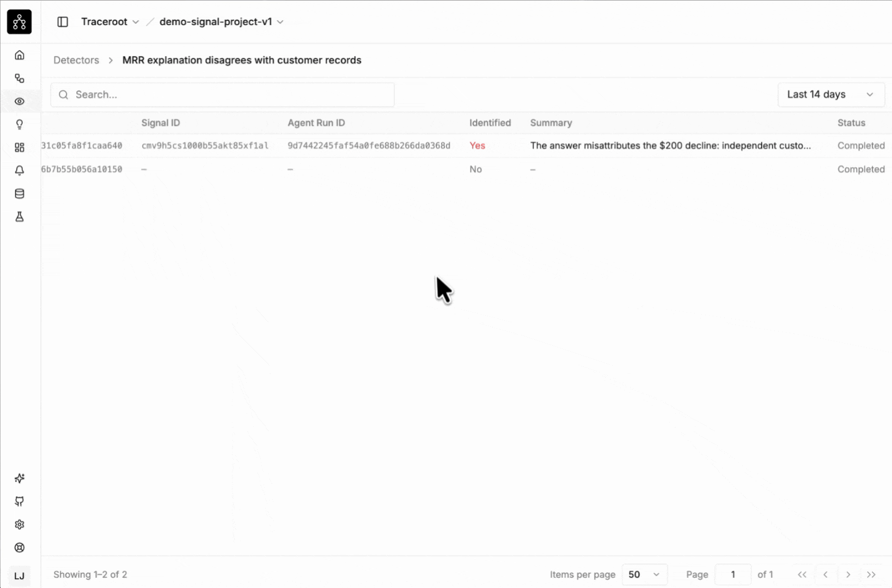
Task: Open the lifebuoy support sidebar icon
Action: (x=20, y=548)
